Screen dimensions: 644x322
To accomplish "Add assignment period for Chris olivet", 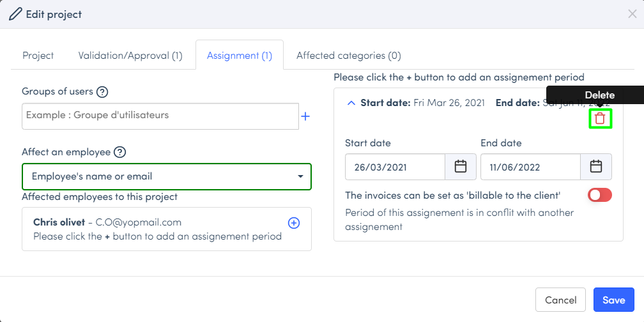I will coord(294,223).
